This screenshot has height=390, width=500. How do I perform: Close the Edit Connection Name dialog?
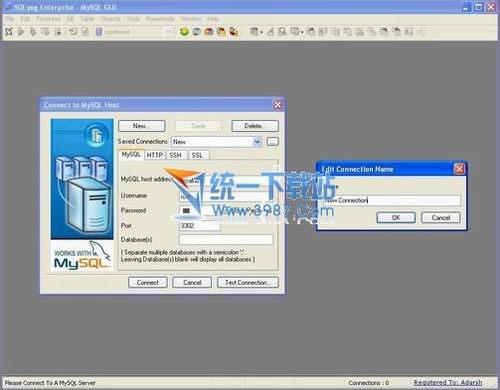[459, 169]
